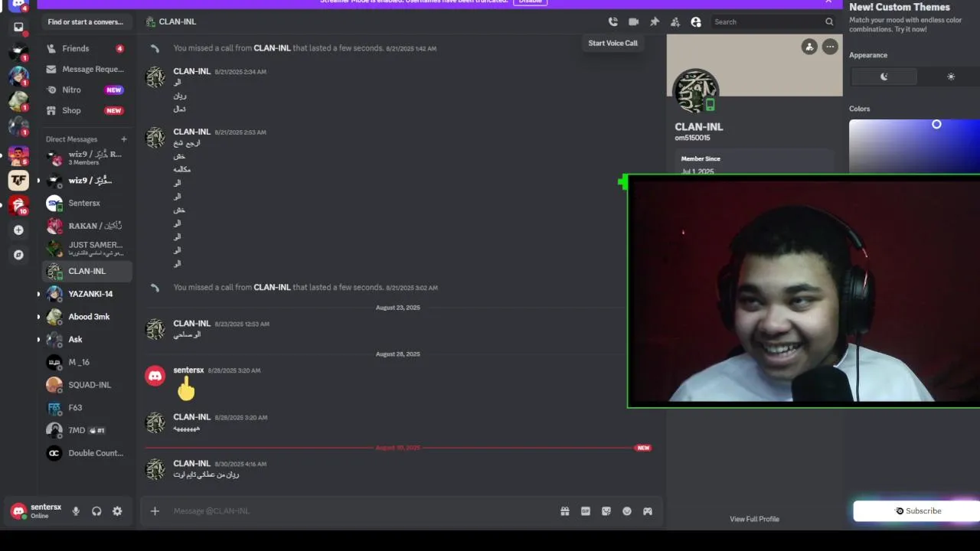Deafen using the headphones icon
Screen dimensions: 980x551
coord(96,511)
